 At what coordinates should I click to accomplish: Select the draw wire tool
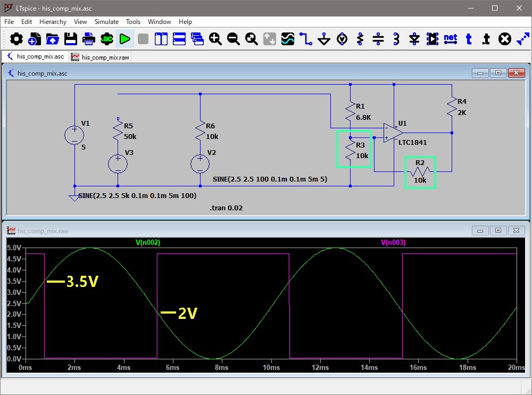click(306, 39)
